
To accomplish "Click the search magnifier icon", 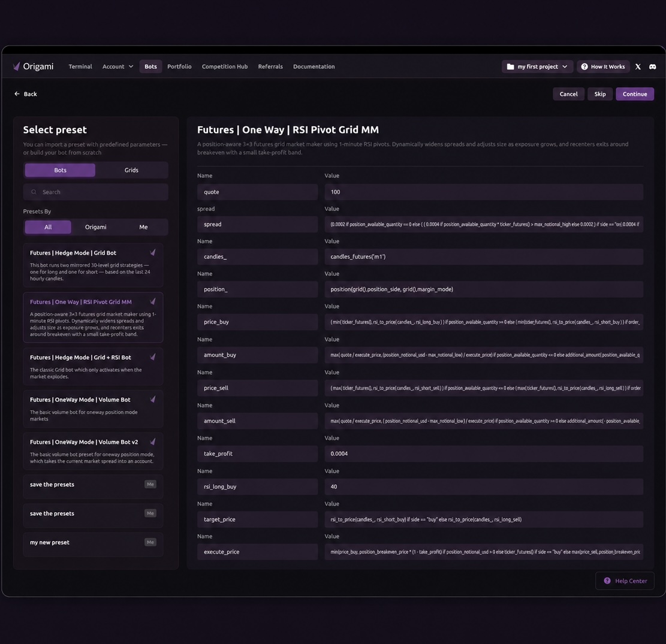I will (x=34, y=192).
